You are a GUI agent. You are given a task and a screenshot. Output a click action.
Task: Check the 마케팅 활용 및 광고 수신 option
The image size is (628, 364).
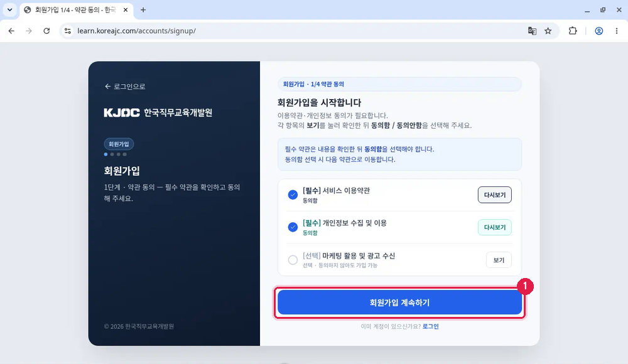tap(293, 260)
